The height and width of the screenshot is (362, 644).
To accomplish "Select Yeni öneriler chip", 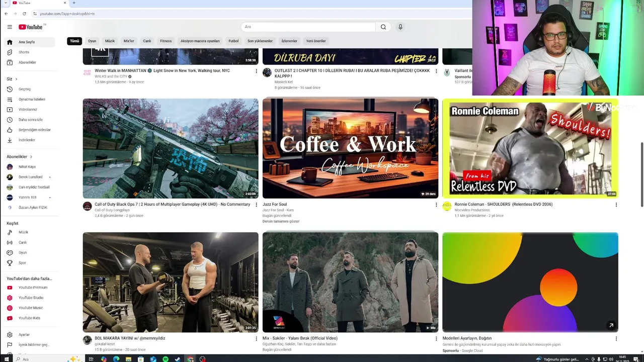I will click(316, 41).
